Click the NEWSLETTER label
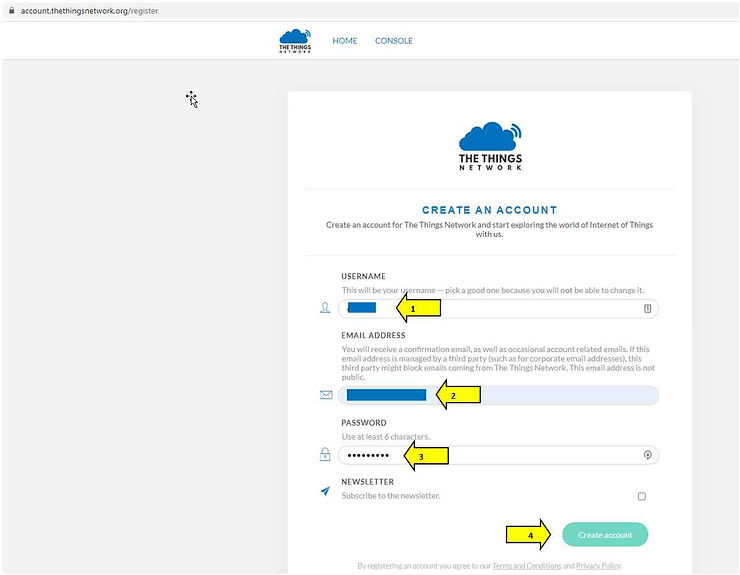Image resolution: width=740 pixels, height=575 pixels. (368, 482)
